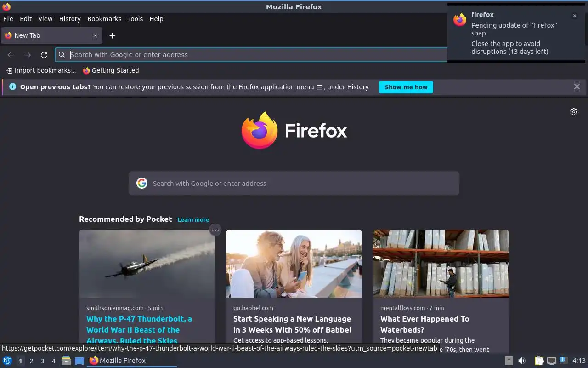Switch to workspace 2
588x368 pixels.
(31, 361)
